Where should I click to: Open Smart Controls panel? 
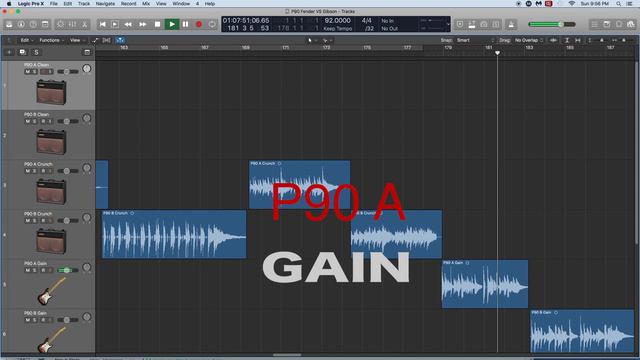[60, 24]
